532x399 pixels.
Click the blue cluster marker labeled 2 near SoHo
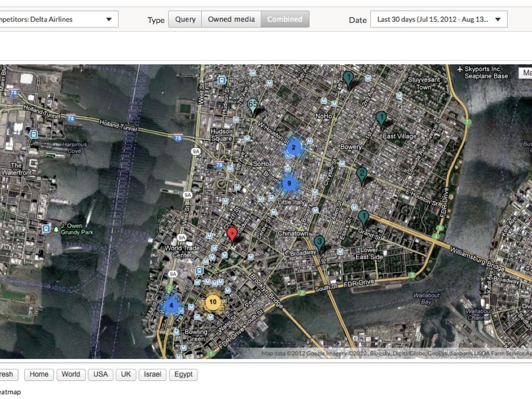[x=294, y=148]
